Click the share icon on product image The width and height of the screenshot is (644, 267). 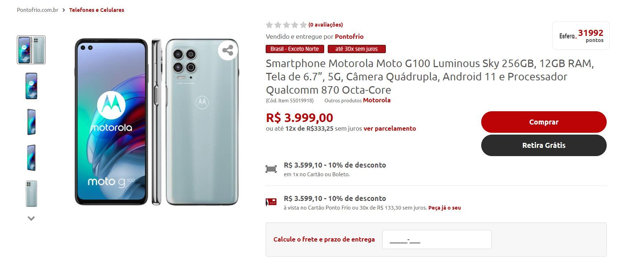click(x=228, y=50)
